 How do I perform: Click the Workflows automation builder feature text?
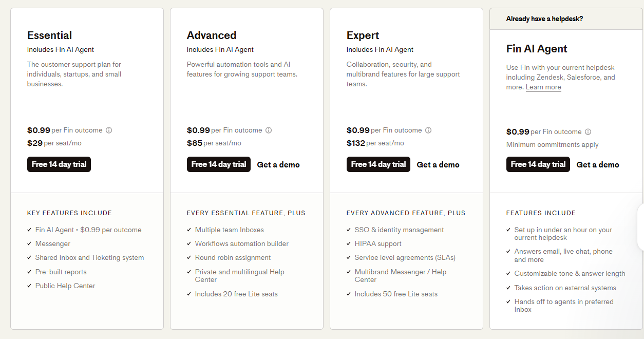[241, 244]
